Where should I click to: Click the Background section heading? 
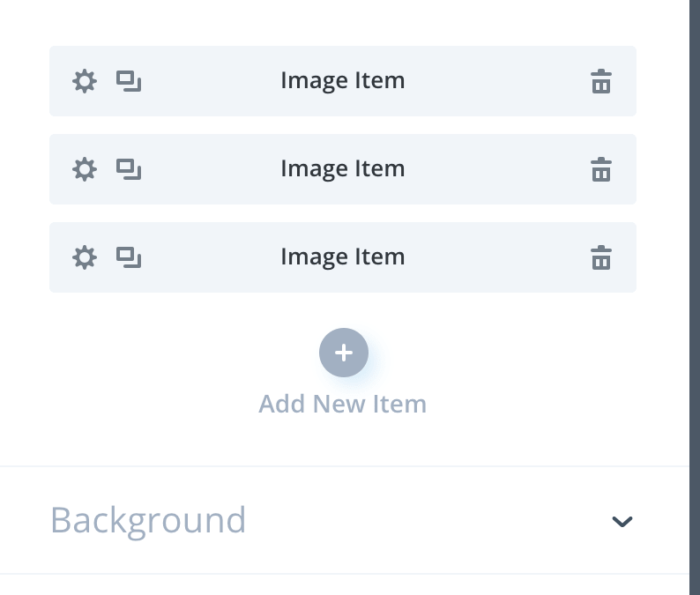(x=148, y=520)
